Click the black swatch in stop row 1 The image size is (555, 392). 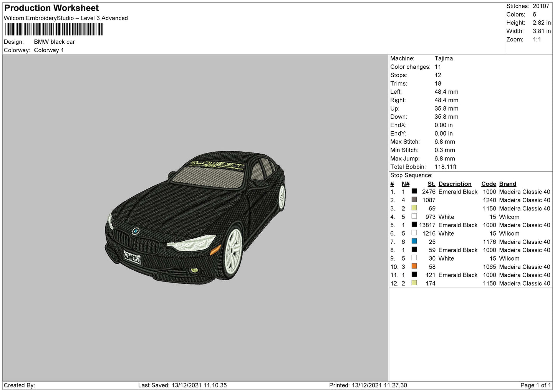[x=414, y=191]
